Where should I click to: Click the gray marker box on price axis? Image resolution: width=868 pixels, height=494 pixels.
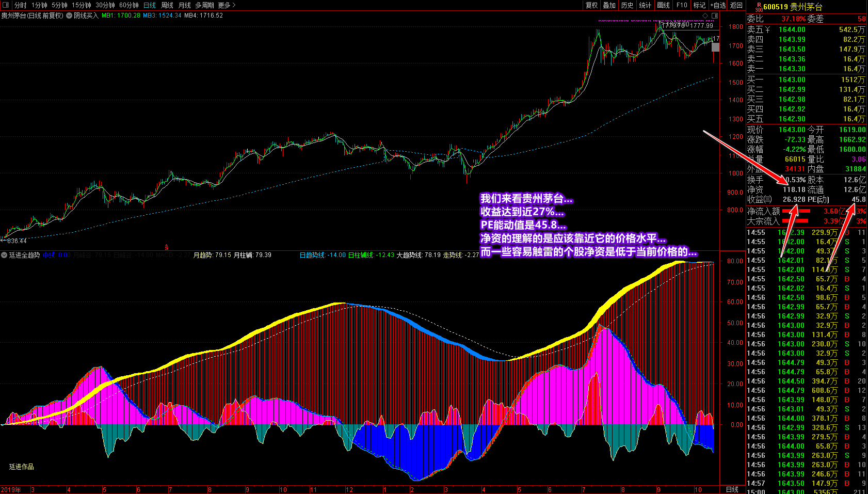click(715, 47)
